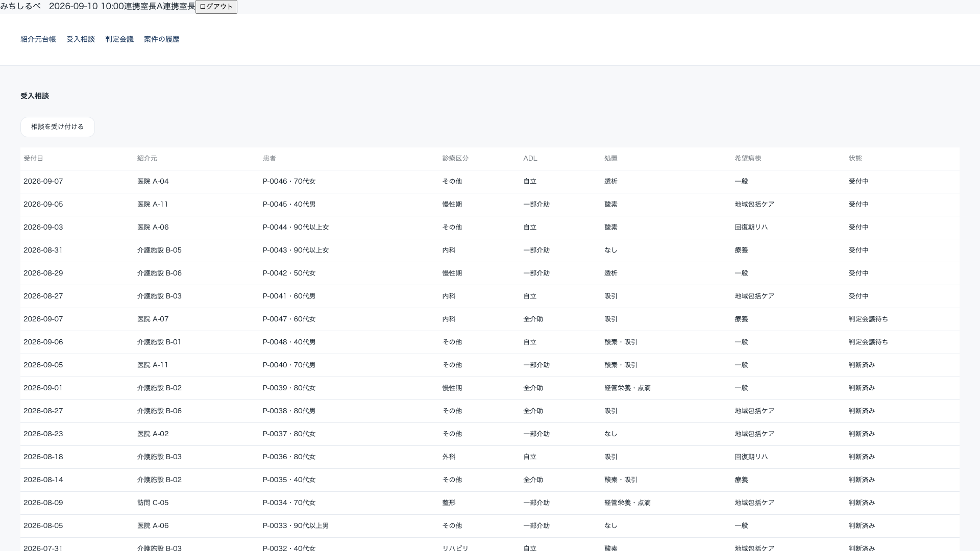Open the 判定会議 navigation link
Screen dimensions: 980x551
[x=119, y=39]
